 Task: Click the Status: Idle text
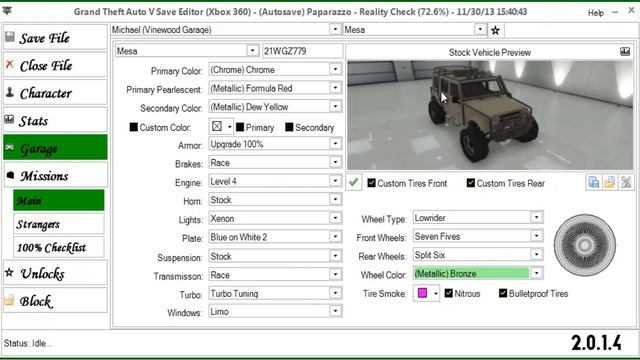click(28, 343)
